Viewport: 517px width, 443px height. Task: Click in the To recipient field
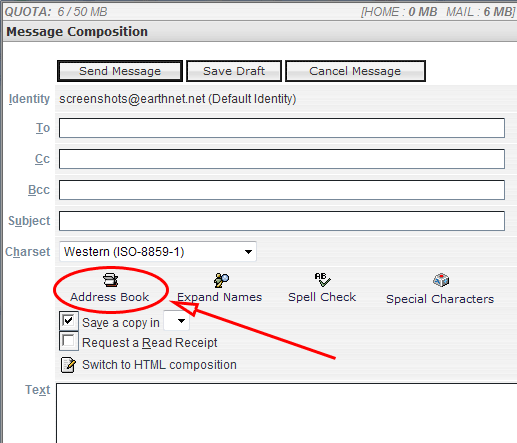point(282,128)
